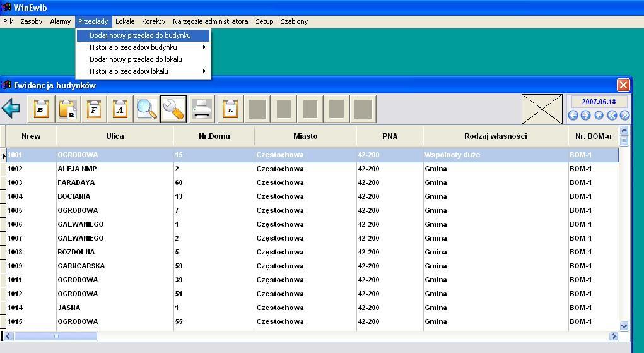Open the Narzędzie administratora menu
The image size is (644, 353).
tap(210, 21)
